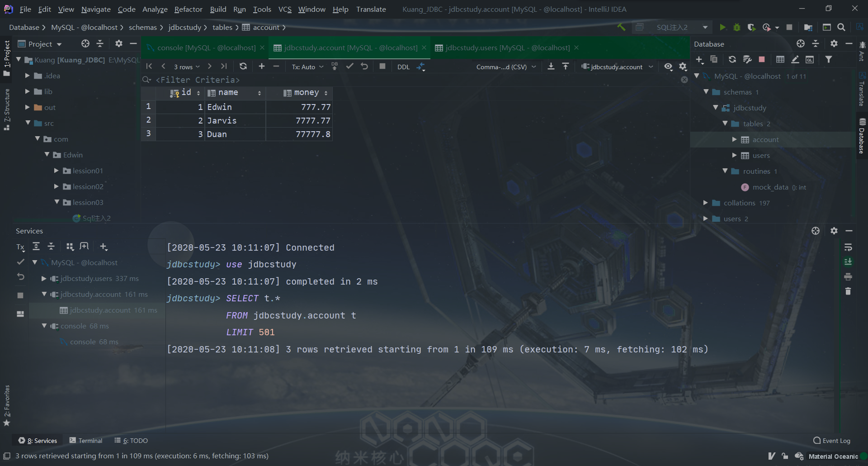The image size is (868, 466).
Task: Go to the first page of rows
Action: click(149, 67)
